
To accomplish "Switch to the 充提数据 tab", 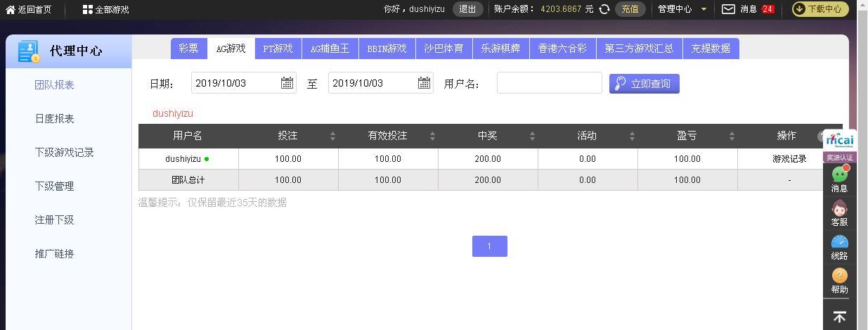I will pyautogui.click(x=711, y=49).
